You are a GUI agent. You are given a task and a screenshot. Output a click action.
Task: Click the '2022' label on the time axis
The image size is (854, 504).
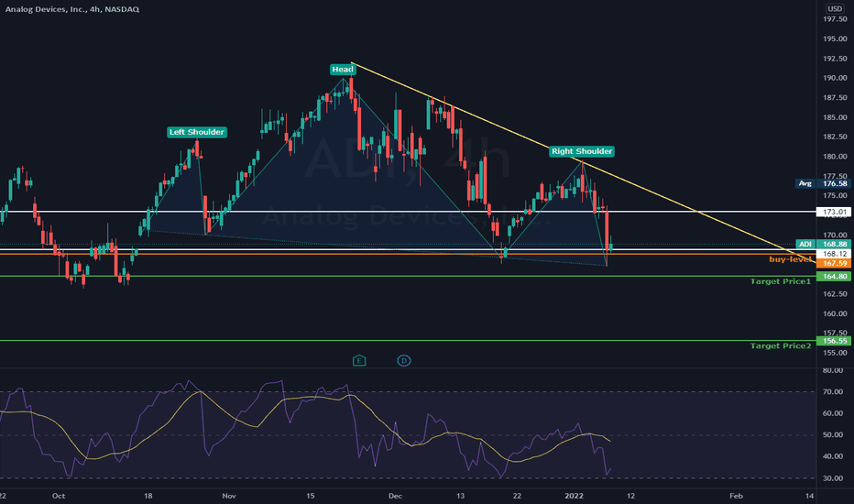click(x=574, y=496)
